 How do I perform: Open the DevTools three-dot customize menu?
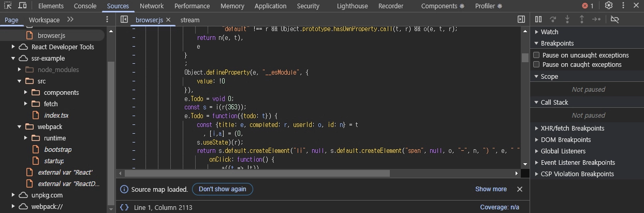(x=622, y=6)
